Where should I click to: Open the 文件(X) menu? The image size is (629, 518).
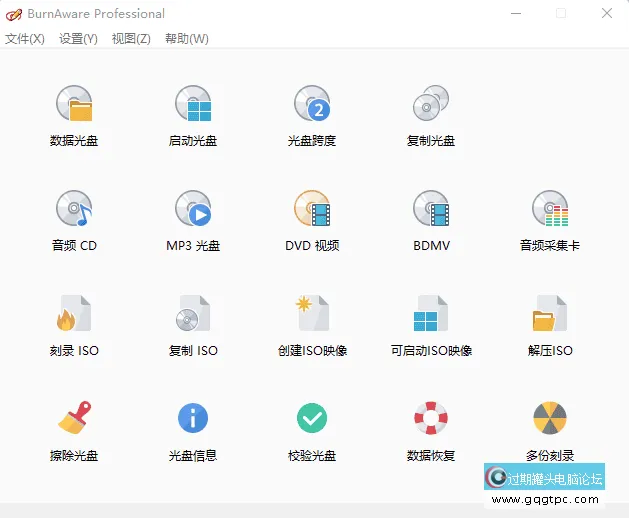click(25, 39)
